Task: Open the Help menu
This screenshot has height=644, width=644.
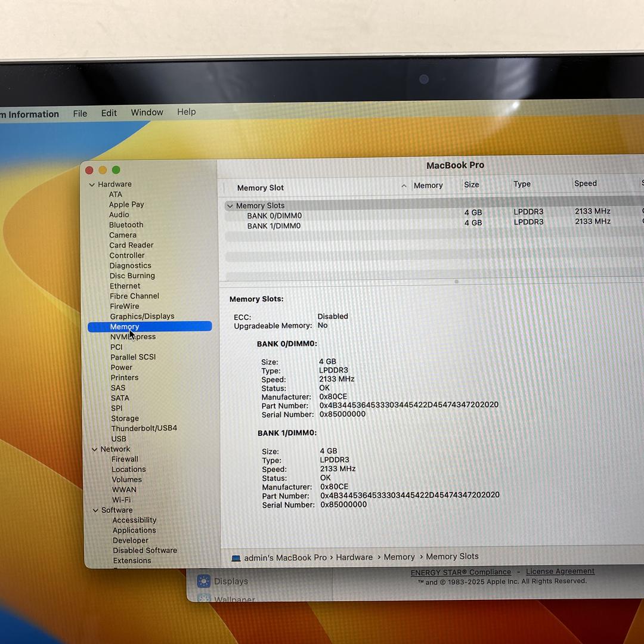Action: [x=186, y=112]
